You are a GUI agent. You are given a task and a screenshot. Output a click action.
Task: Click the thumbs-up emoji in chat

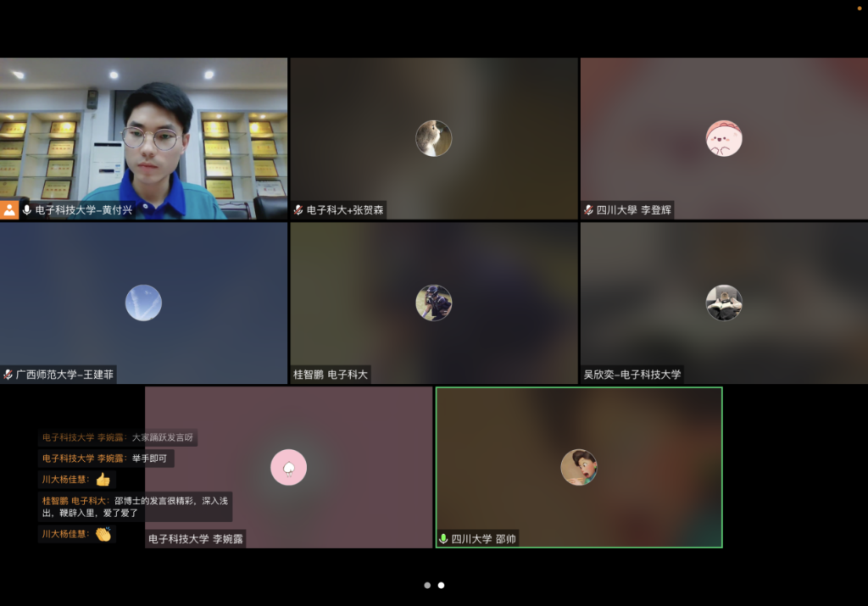click(103, 479)
